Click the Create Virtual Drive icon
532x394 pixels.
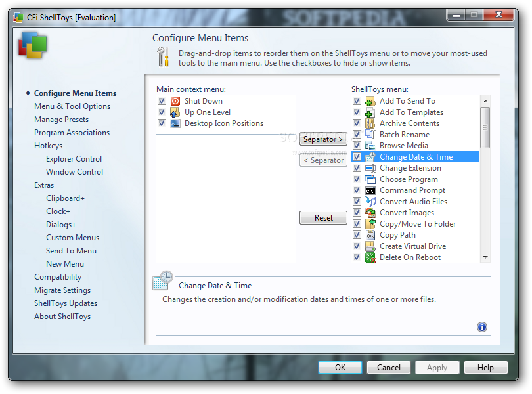370,246
